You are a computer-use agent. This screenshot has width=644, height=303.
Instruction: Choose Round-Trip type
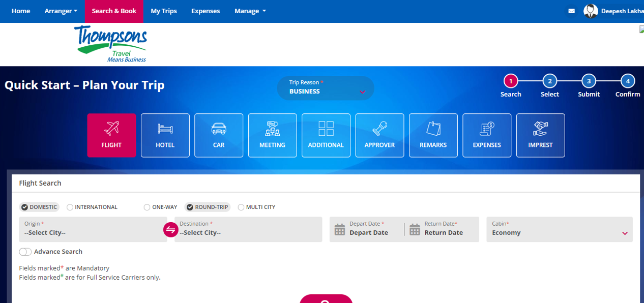[x=207, y=207]
